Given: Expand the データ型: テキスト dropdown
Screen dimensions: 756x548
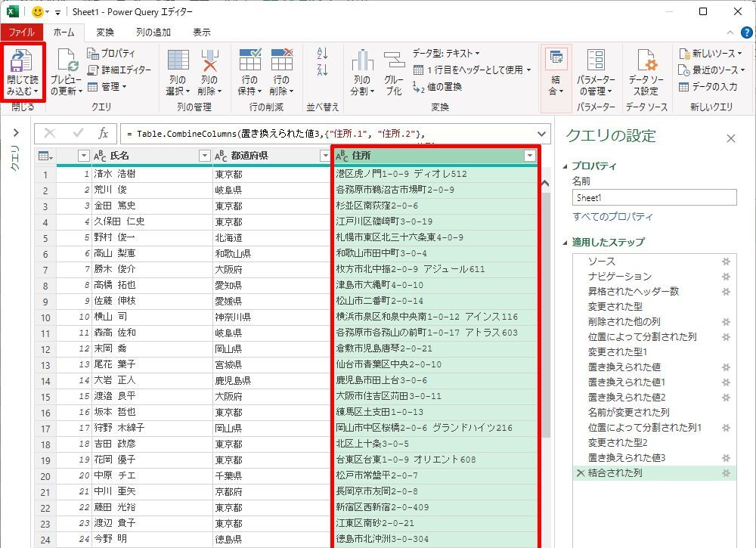Looking at the screenshot, I should [446, 54].
